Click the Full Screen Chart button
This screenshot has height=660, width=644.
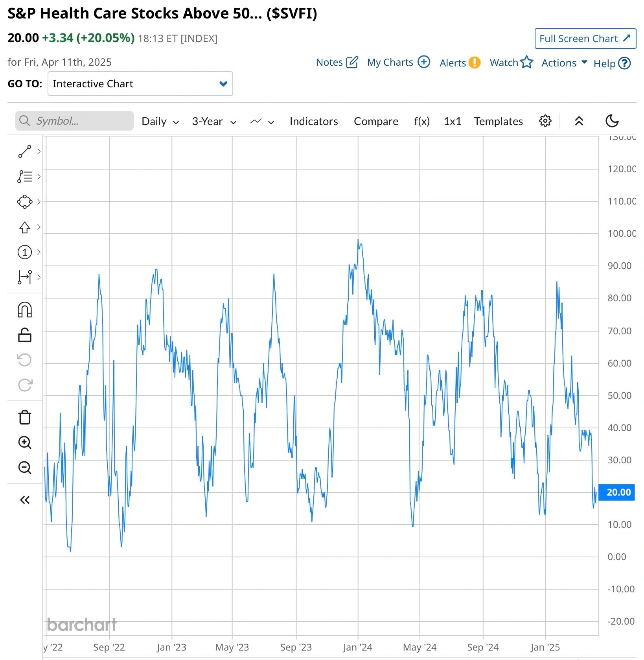tap(585, 39)
